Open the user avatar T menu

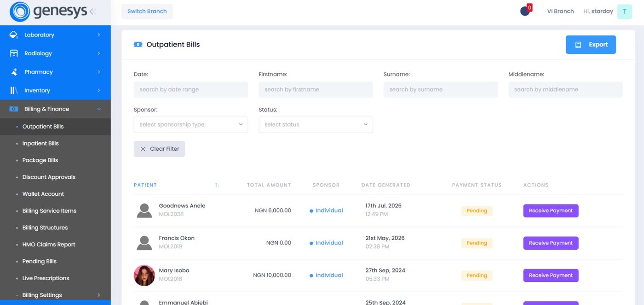coord(625,12)
